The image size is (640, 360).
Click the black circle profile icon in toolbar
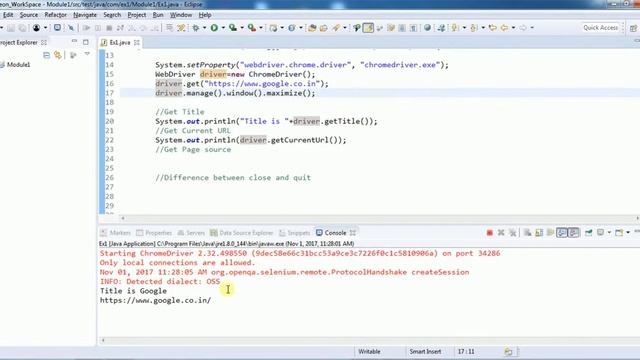click(x=36, y=28)
